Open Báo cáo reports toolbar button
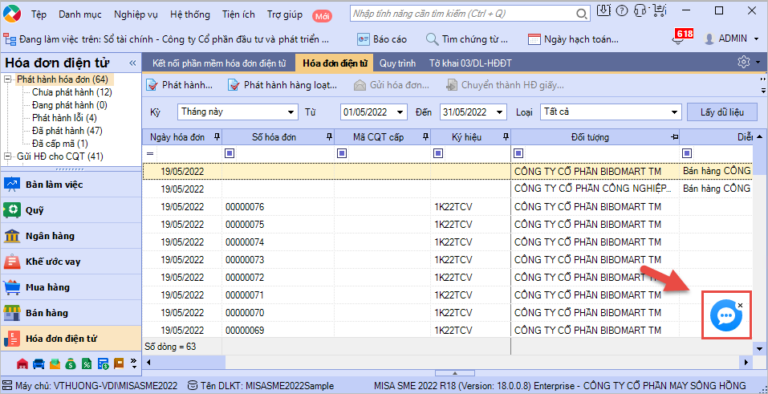Image resolution: width=768 pixels, height=394 pixels. click(382, 39)
